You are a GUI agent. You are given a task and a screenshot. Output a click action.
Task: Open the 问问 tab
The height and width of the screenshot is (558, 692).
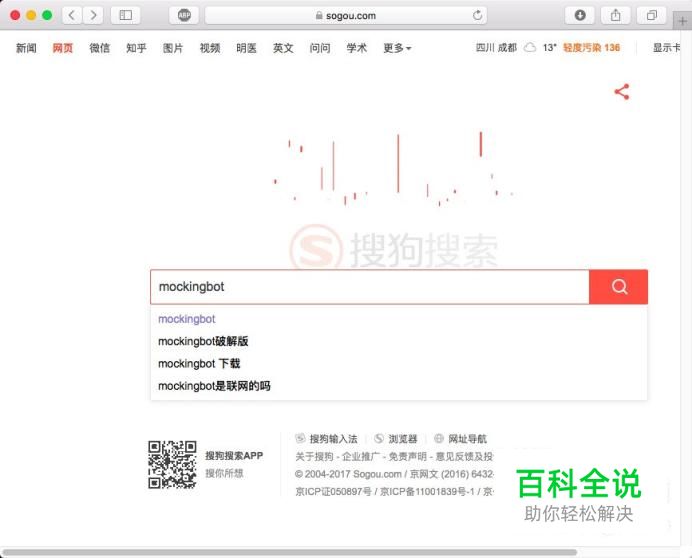[x=320, y=48]
